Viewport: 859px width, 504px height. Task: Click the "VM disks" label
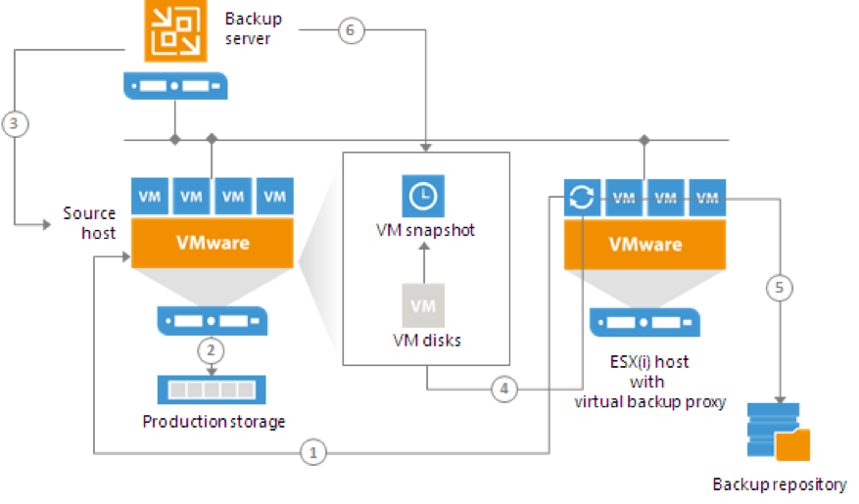(x=427, y=341)
